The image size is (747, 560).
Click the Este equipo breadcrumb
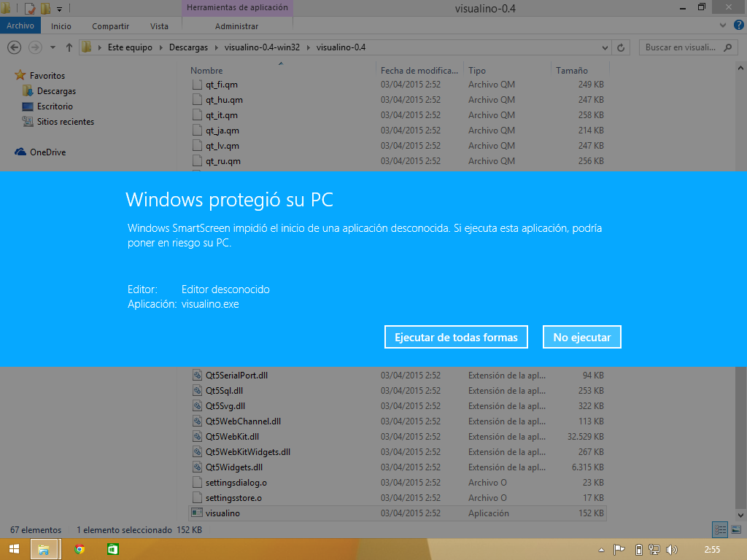(x=130, y=47)
